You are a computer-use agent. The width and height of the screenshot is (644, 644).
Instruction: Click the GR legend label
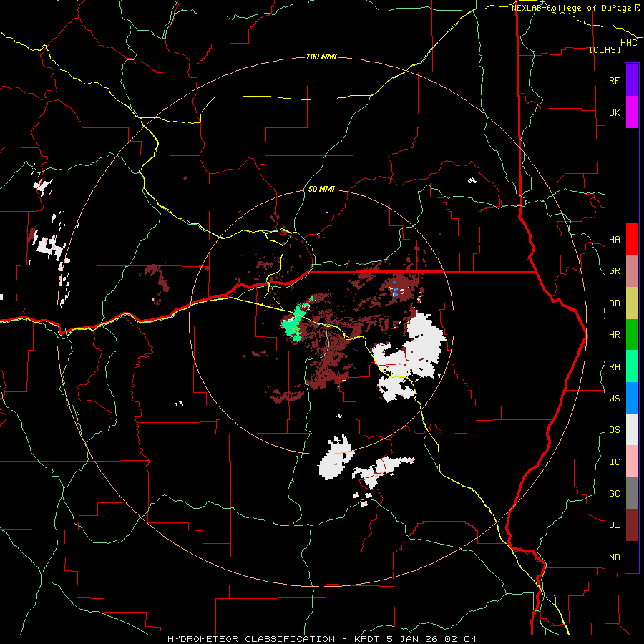click(614, 271)
